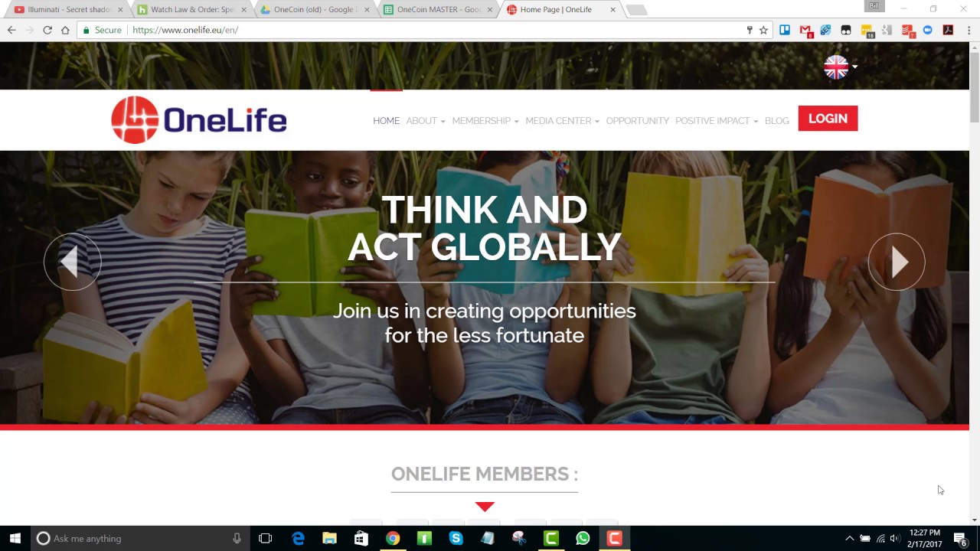Open the OPPORTUNITY page link

(x=637, y=121)
